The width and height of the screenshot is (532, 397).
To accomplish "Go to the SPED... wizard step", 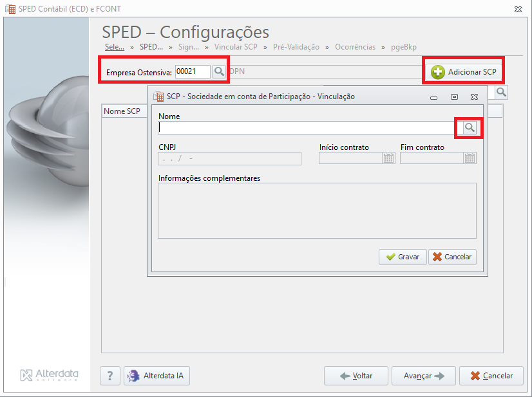I will (x=151, y=47).
